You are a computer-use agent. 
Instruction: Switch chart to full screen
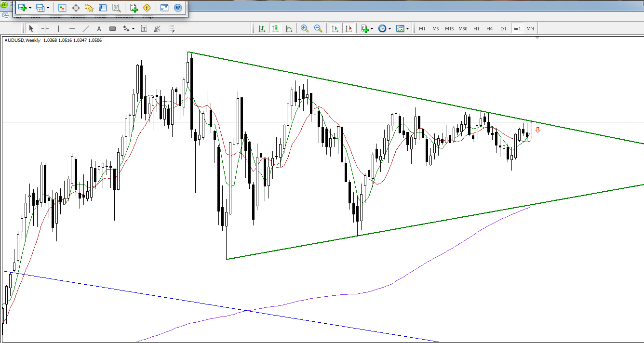coord(164,8)
